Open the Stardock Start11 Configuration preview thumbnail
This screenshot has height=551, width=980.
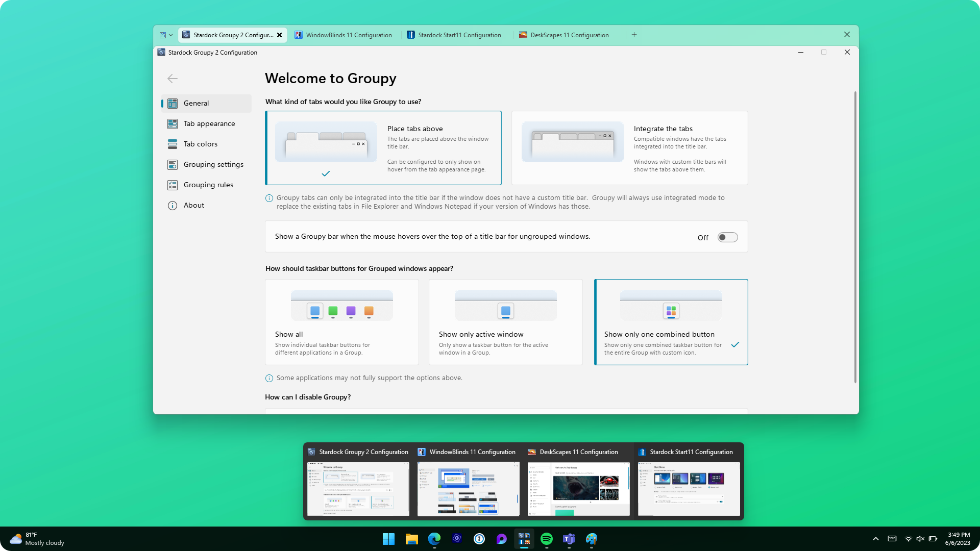click(689, 489)
